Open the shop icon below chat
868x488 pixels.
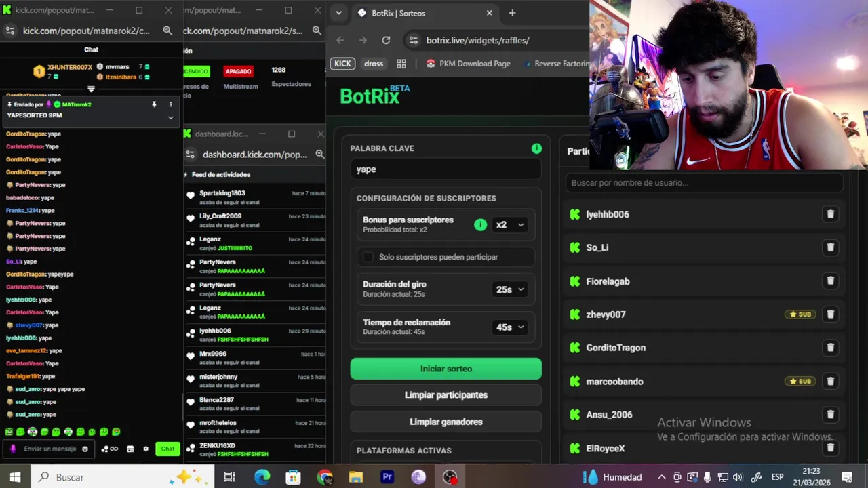tap(130, 449)
